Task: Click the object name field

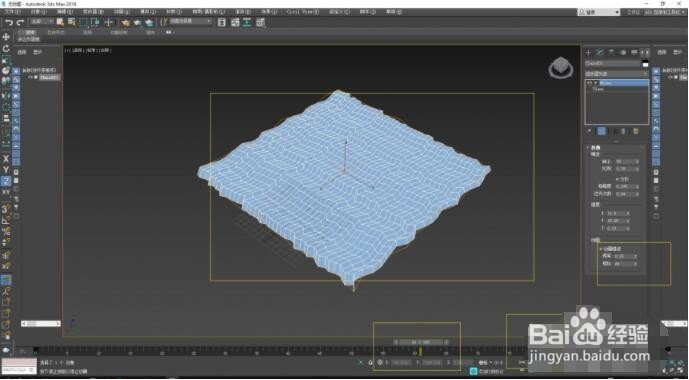Action: click(x=613, y=64)
